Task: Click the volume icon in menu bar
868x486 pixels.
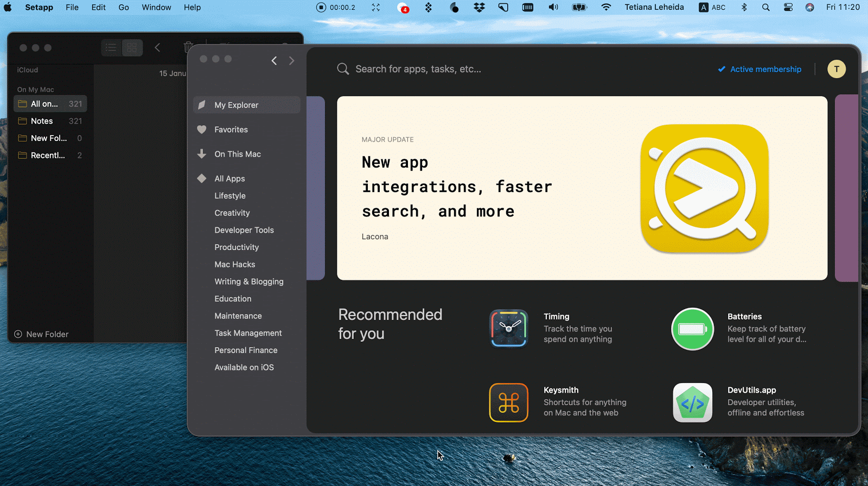Action: click(553, 7)
